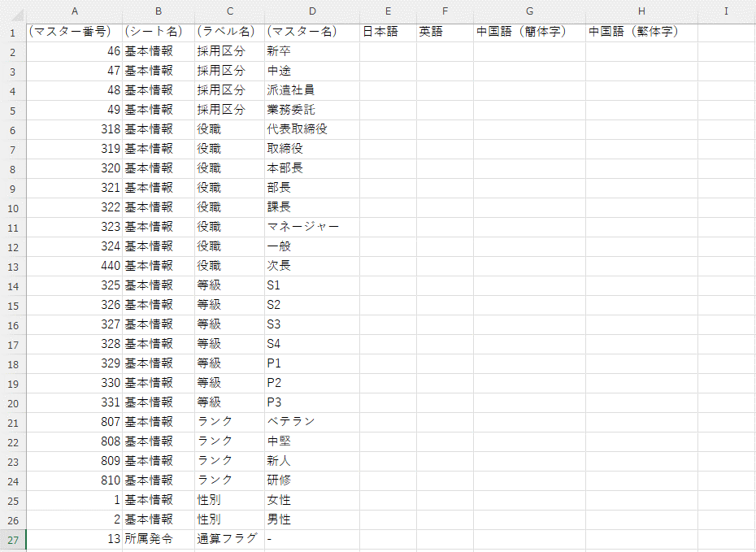
Task: Click the cell containing ベテラン
Action: click(x=312, y=422)
